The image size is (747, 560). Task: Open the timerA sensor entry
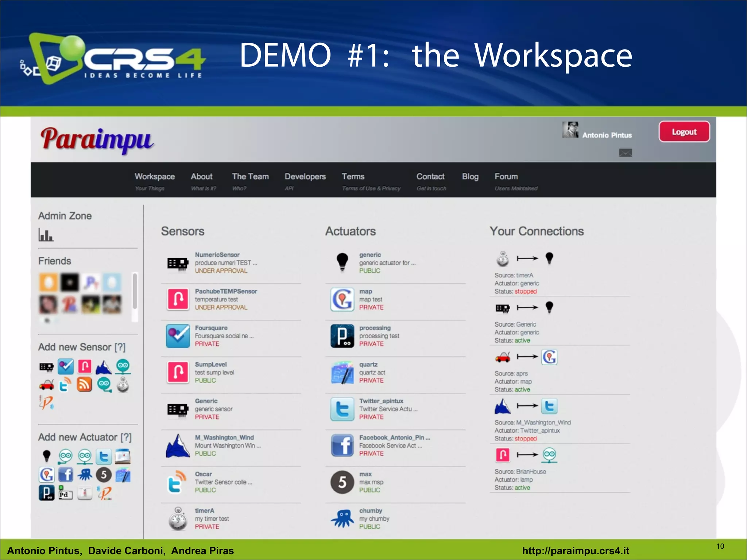coord(231,519)
